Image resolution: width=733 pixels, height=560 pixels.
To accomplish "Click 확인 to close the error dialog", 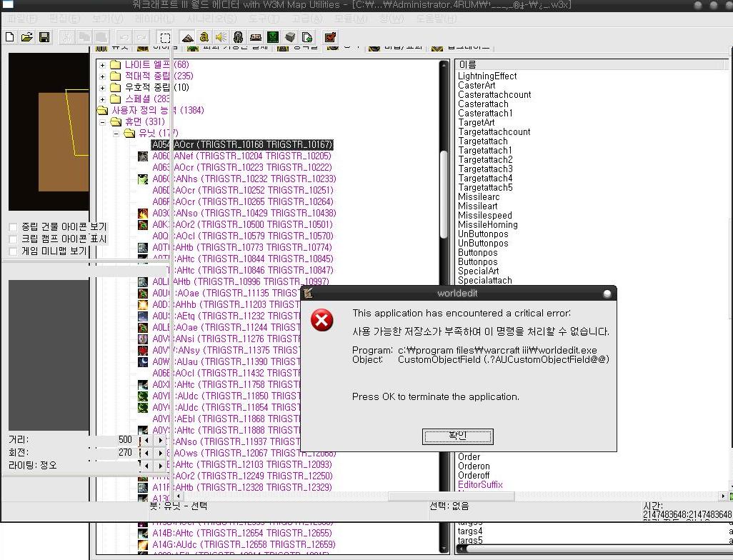I will [x=458, y=436].
